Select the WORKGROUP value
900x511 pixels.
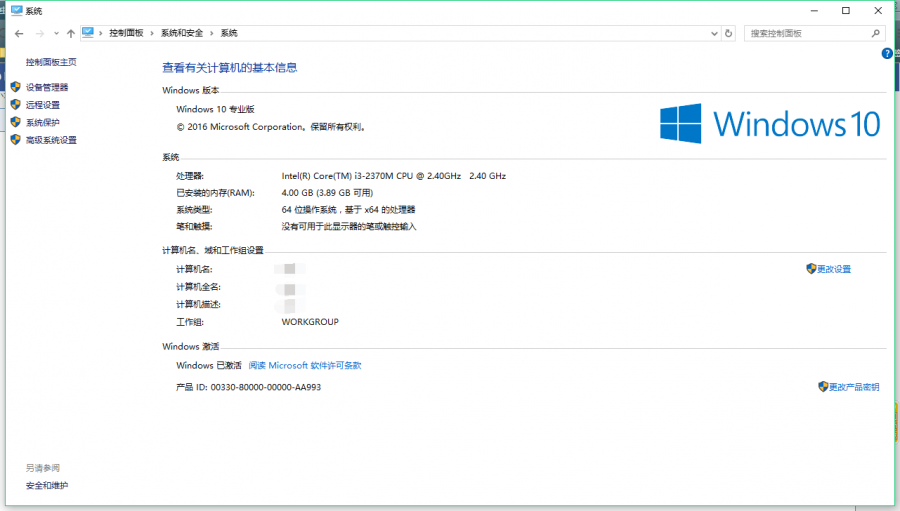tap(310, 322)
